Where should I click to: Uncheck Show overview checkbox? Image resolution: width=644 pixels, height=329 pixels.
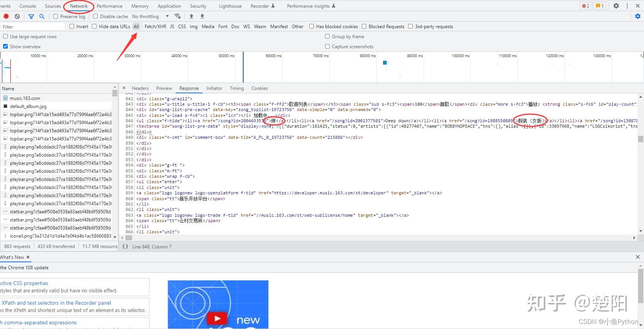point(5,46)
